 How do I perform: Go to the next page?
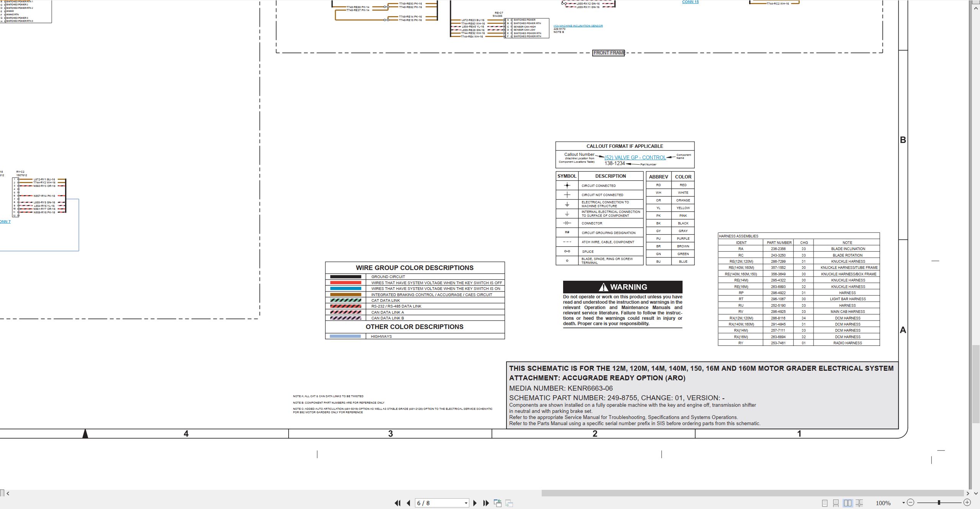[x=475, y=503]
